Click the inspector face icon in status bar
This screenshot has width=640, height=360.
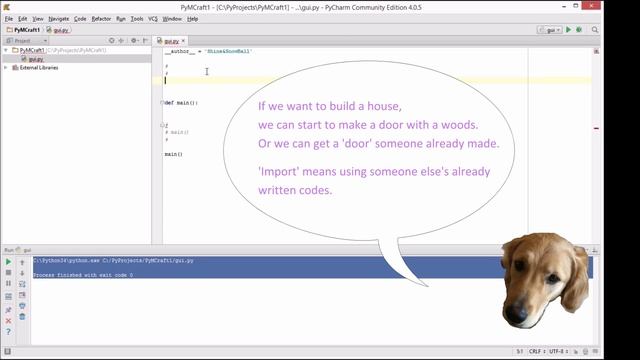[586, 351]
